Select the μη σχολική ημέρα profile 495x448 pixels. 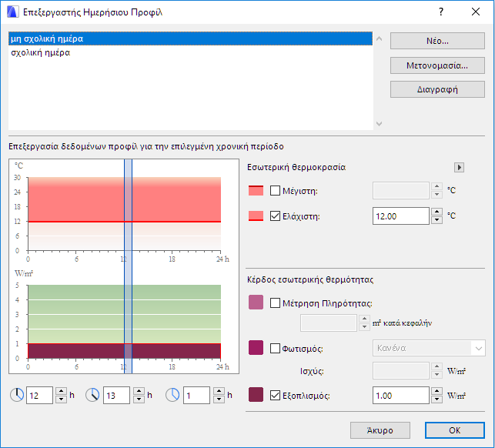click(x=46, y=38)
